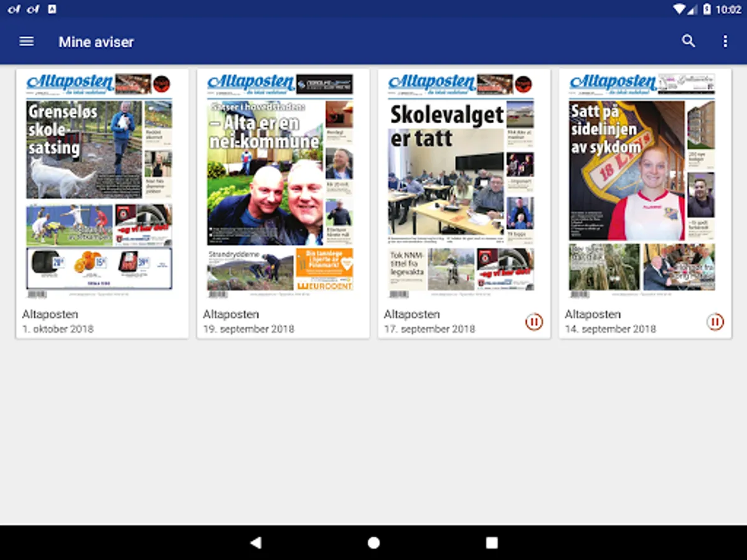Tap the Android recent apps square
Image resolution: width=747 pixels, height=560 pixels.
pos(492,543)
